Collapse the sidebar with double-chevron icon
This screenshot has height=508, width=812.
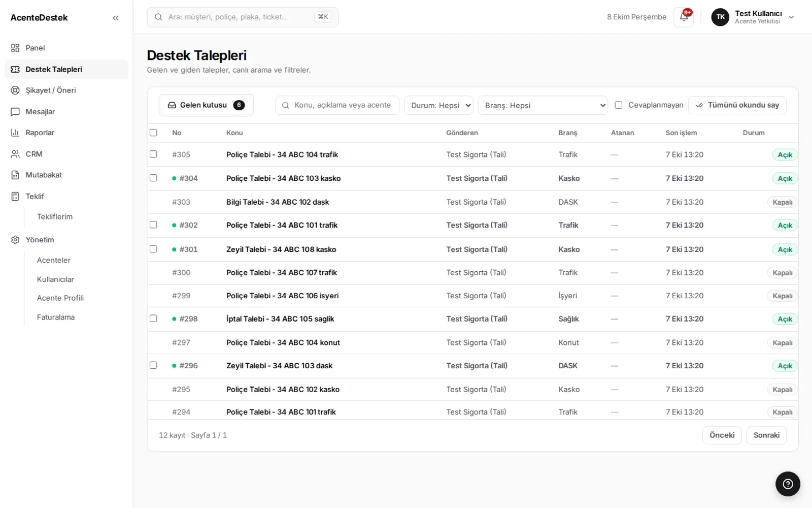pos(115,18)
